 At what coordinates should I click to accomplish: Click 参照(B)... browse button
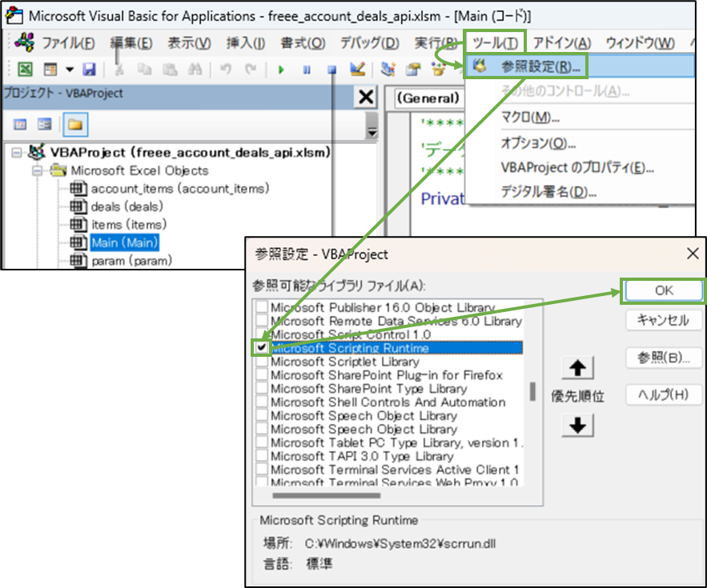(664, 358)
